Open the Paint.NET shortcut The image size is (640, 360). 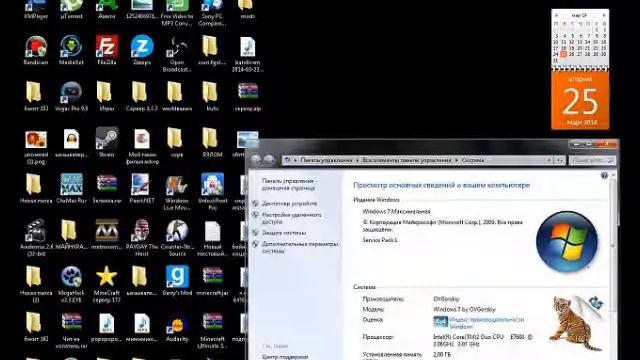click(142, 188)
